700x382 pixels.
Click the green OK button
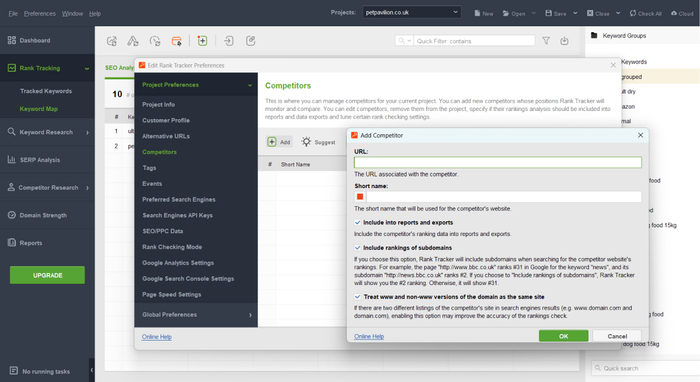(563, 336)
